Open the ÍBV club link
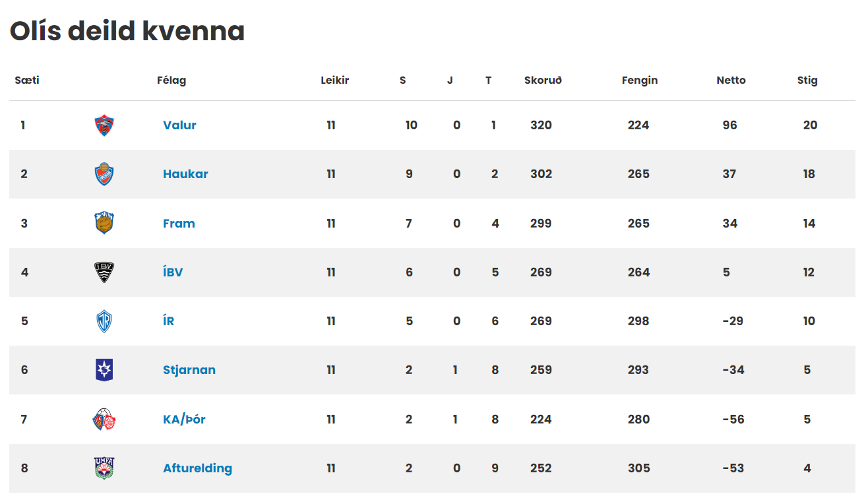This screenshot has height=502, width=868. [173, 272]
